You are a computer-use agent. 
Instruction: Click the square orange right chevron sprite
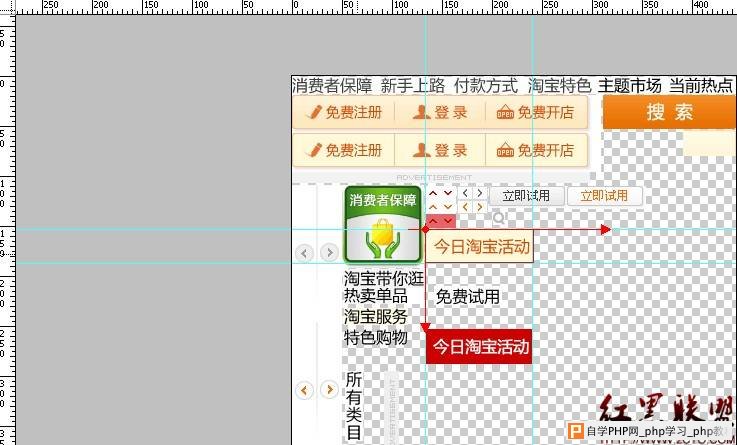coord(479,207)
